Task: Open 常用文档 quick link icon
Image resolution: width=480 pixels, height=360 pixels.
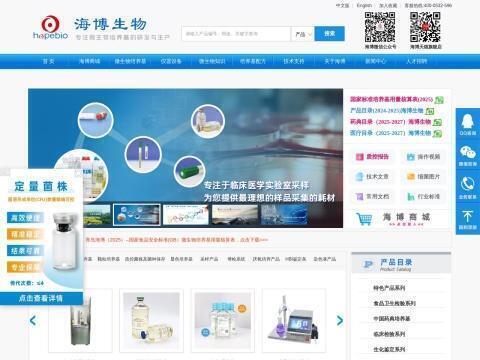Action: (x=359, y=197)
